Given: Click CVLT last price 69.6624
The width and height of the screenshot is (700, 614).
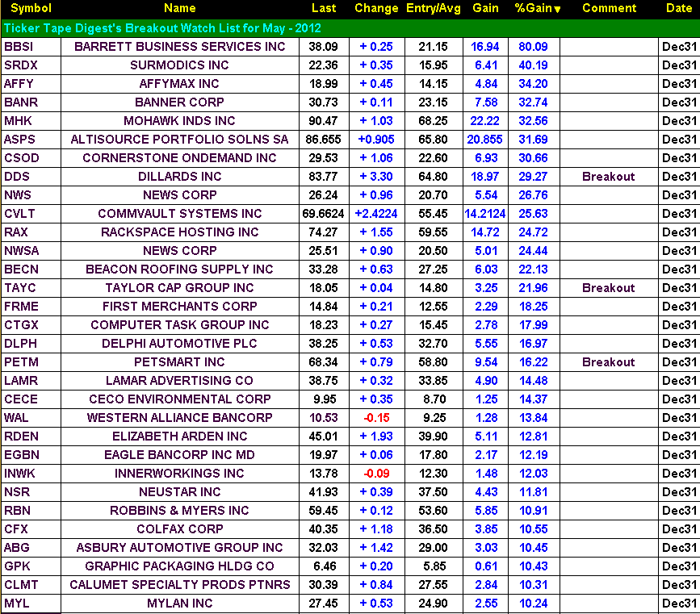Looking at the screenshot, I should point(324,213).
